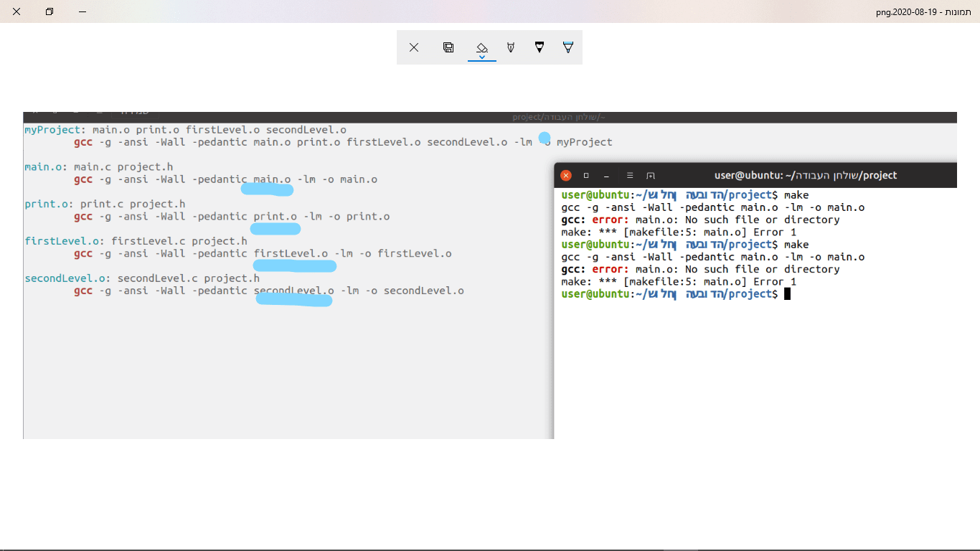Click the 'print.o:' target at line start

(49, 204)
